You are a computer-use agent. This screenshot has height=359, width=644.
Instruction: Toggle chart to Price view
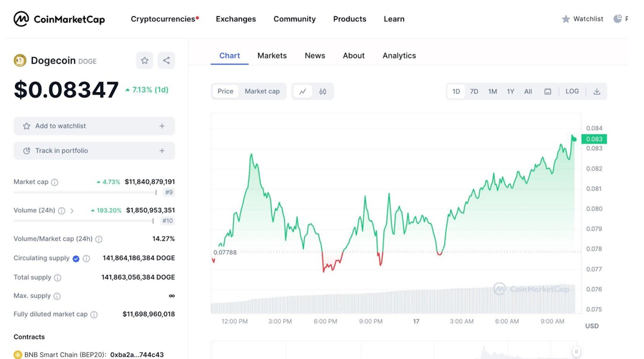225,91
